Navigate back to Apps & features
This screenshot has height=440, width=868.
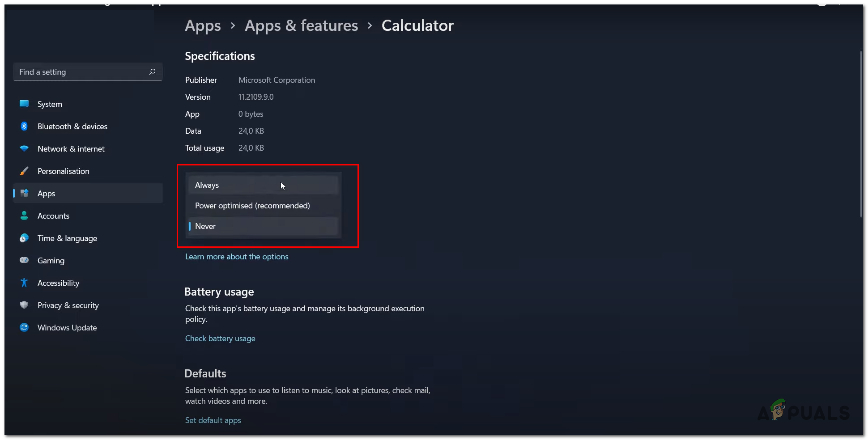click(301, 25)
